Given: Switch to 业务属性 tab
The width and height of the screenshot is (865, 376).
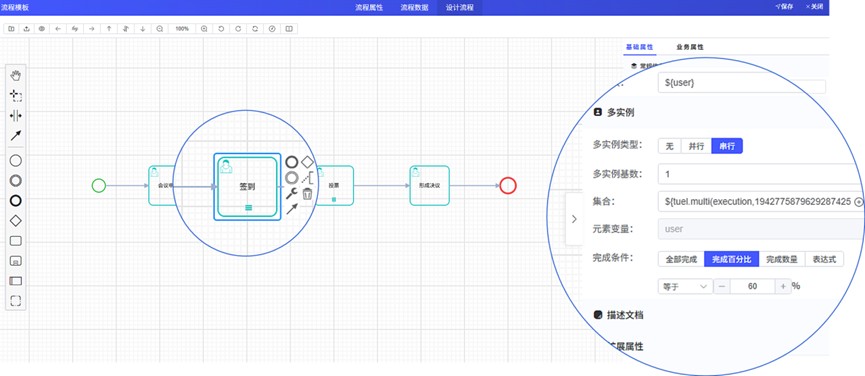Looking at the screenshot, I should point(690,47).
